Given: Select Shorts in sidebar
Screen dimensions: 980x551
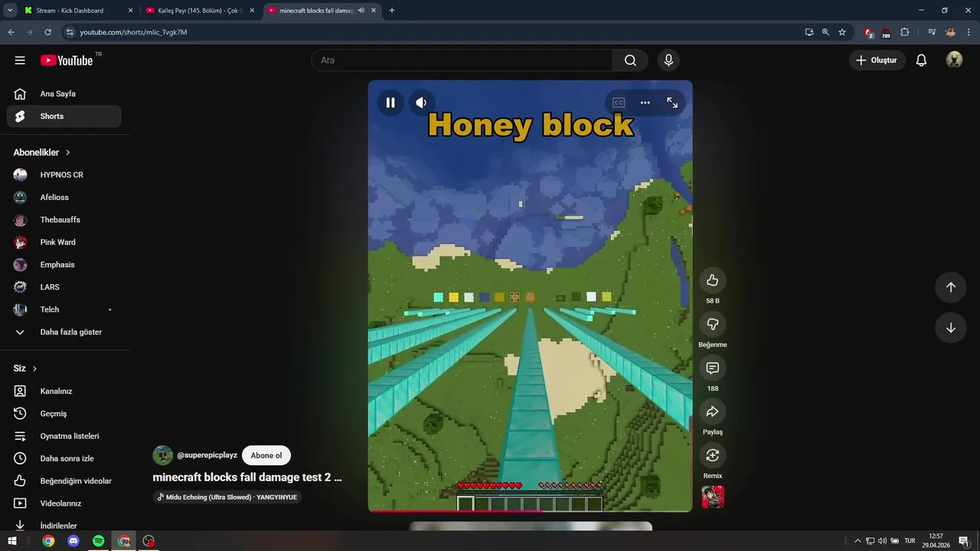Looking at the screenshot, I should click(64, 116).
